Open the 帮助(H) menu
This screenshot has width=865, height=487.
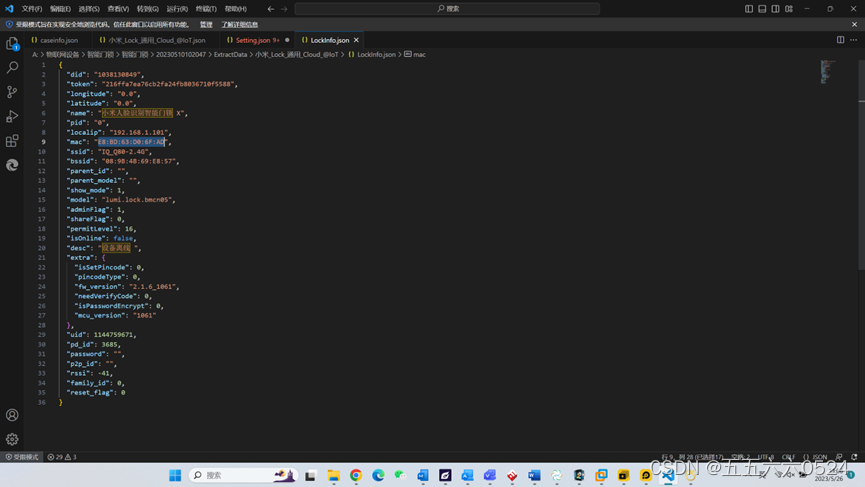pos(236,9)
